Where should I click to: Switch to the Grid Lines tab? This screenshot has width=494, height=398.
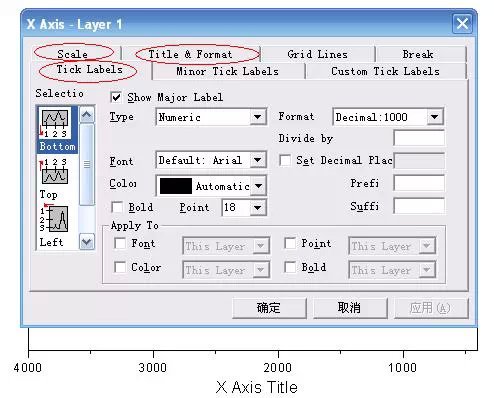click(317, 54)
